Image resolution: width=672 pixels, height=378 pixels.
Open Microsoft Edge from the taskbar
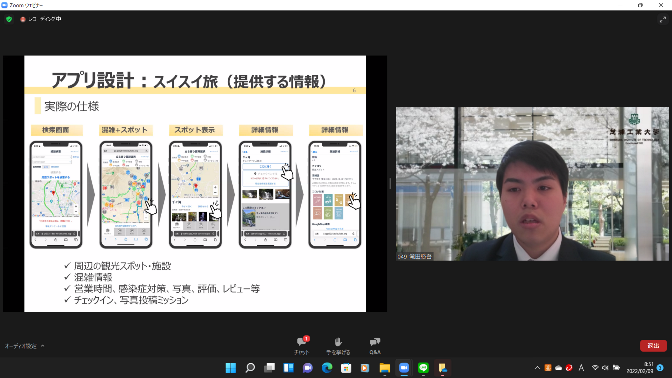point(327,368)
